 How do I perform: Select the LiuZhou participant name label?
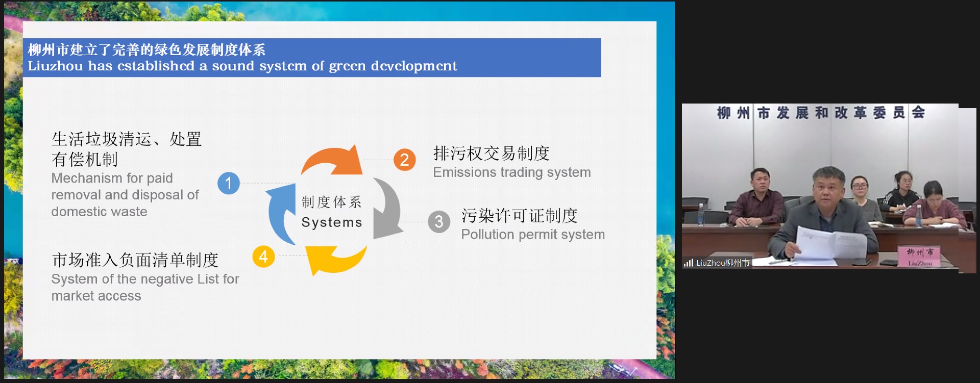click(722, 263)
